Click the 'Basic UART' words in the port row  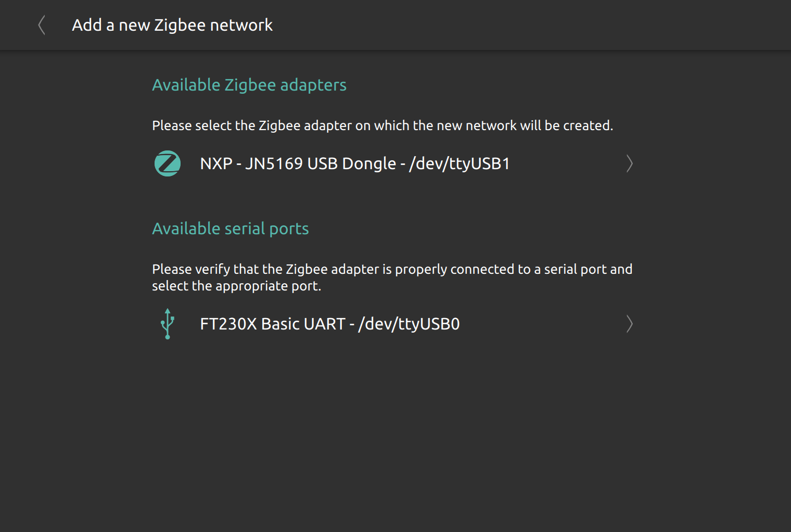(303, 324)
